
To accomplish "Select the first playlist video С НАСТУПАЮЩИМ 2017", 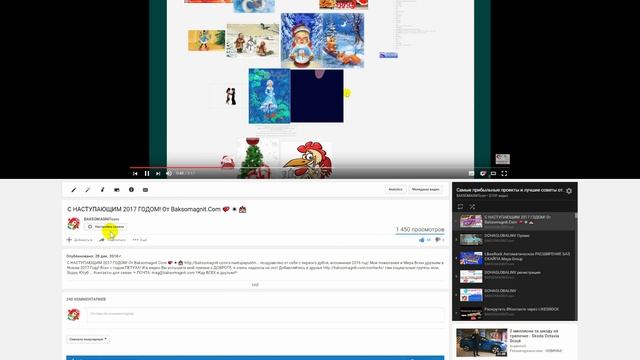I will (514, 221).
